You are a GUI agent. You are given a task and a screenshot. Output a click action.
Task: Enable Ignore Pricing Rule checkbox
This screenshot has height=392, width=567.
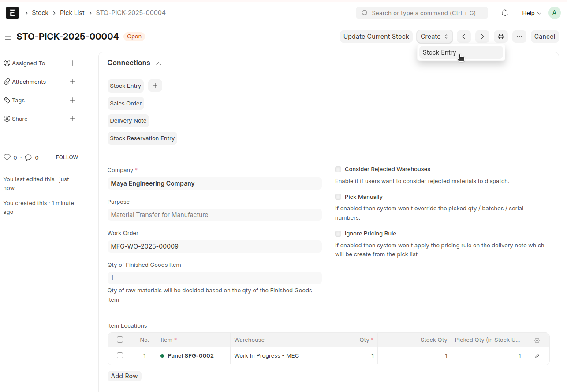coord(338,234)
